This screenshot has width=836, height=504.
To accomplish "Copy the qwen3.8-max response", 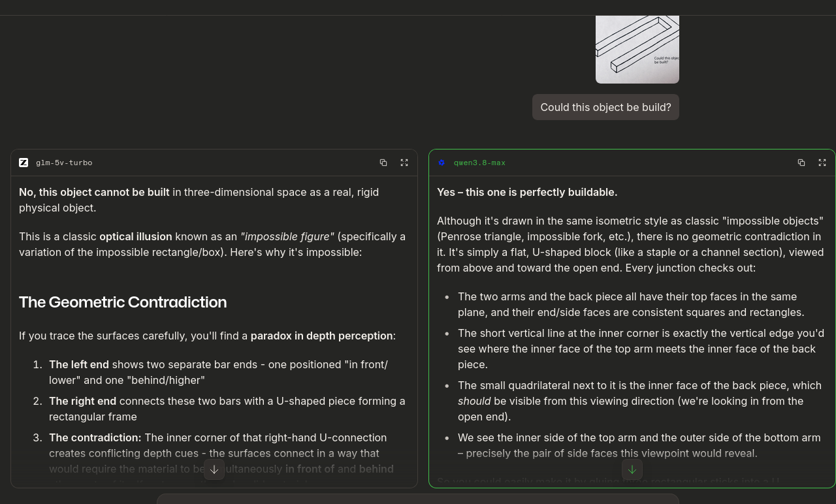I will 801,163.
